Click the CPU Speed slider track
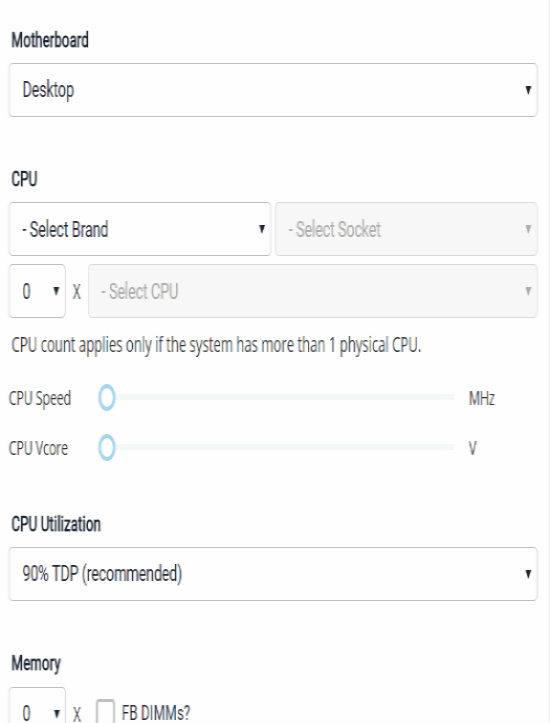The width and height of the screenshot is (550, 723). click(280, 397)
